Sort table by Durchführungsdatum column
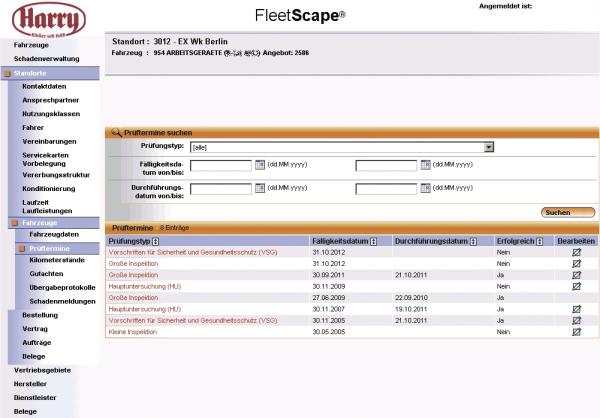Image resolution: width=600 pixels, height=418 pixels. pos(473,242)
